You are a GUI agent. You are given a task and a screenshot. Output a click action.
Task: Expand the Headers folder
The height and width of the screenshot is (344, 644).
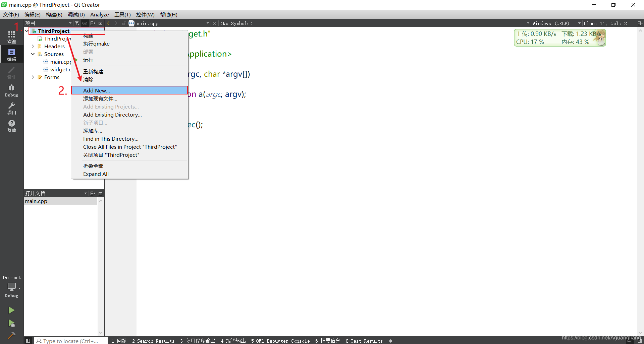[x=33, y=46]
